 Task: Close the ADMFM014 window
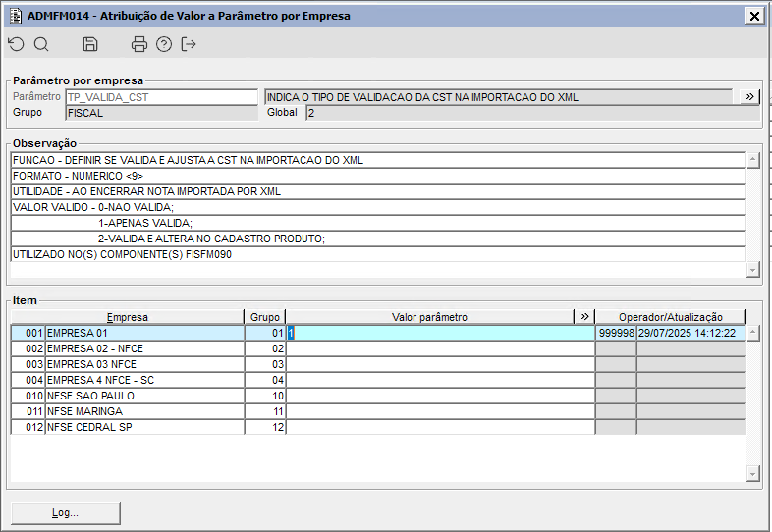click(x=754, y=16)
